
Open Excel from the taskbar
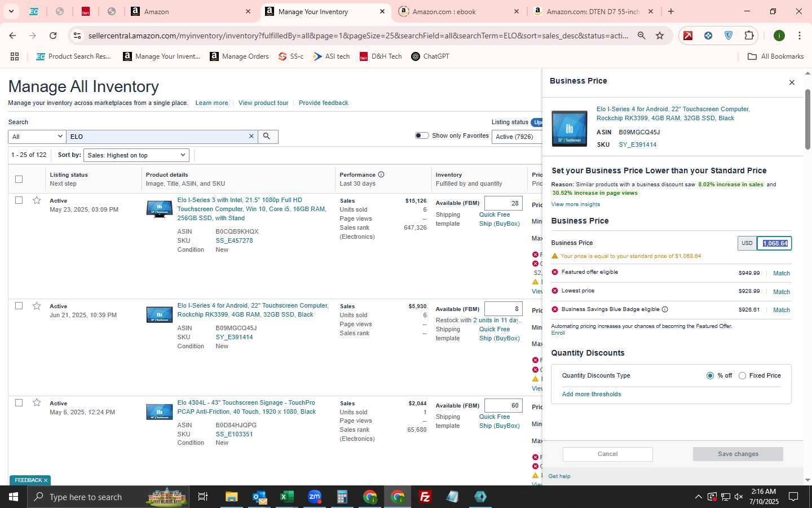(287, 497)
